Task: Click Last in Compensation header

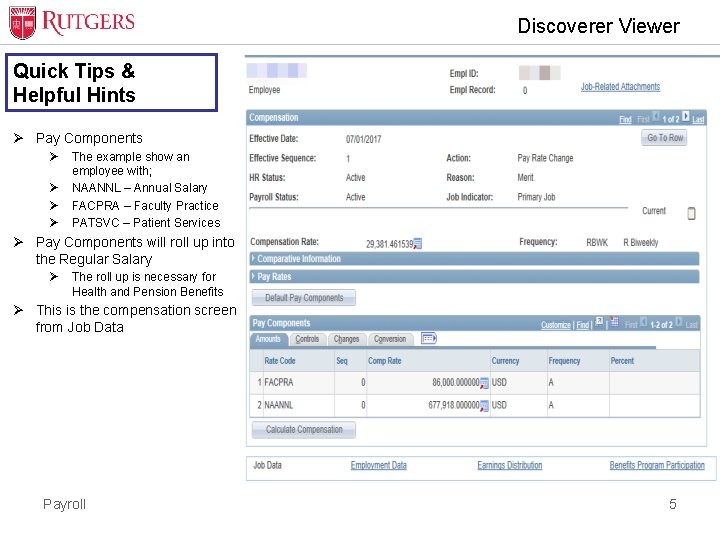Action: pyautogui.click(x=698, y=119)
